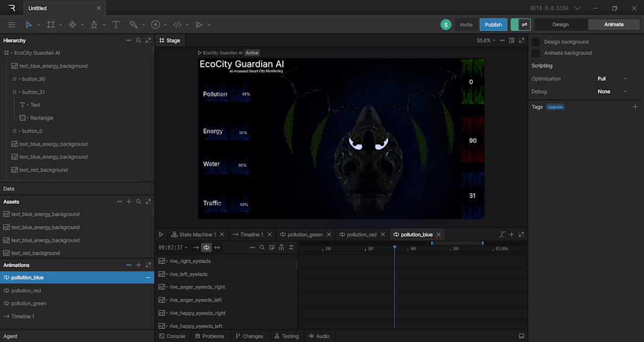Select the Pen tool
The height and width of the screenshot is (342, 644).
(94, 25)
